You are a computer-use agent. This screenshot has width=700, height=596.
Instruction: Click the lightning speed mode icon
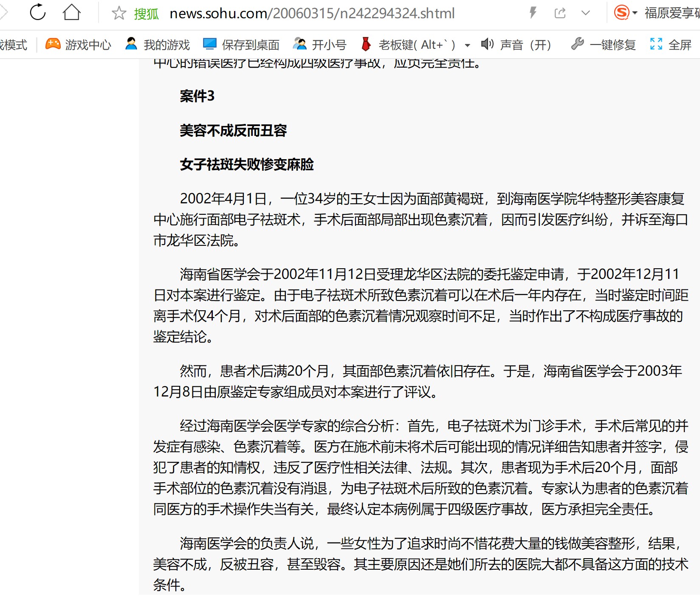533,13
